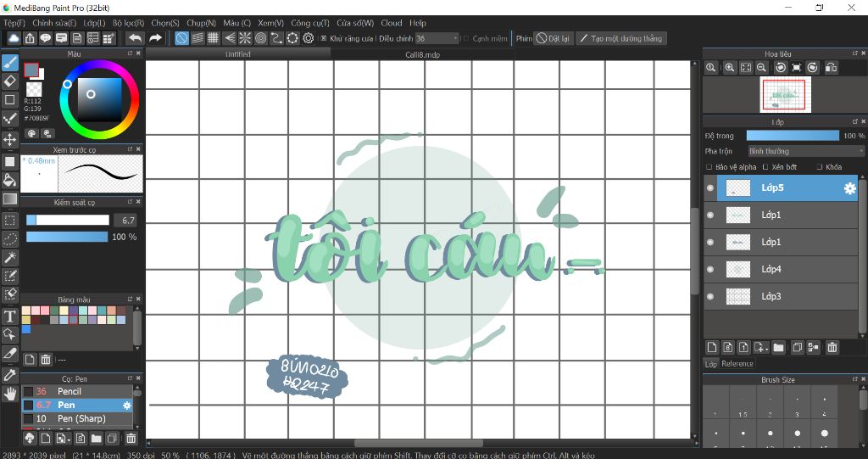
Task: Enable concentric circle snap guide
Action: click(x=260, y=38)
